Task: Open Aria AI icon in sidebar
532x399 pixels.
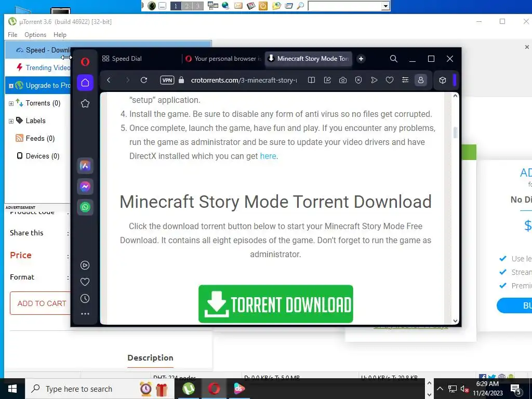Action: [x=85, y=166]
